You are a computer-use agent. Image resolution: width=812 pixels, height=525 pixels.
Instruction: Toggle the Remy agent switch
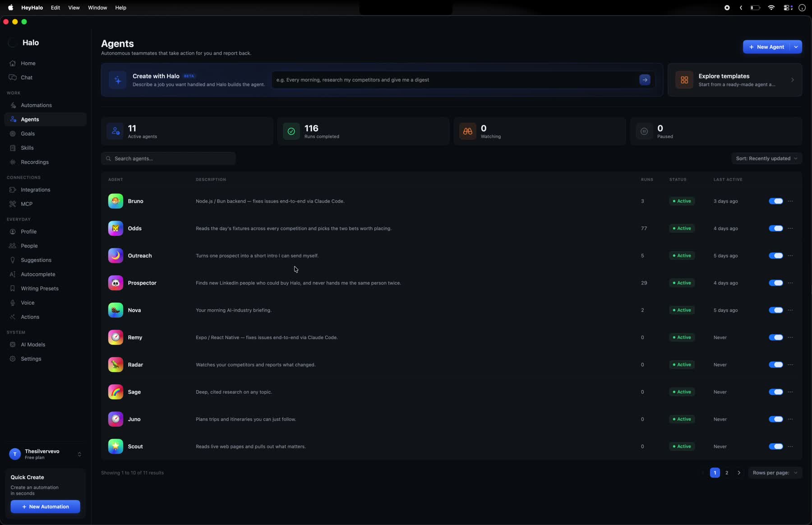click(x=776, y=337)
